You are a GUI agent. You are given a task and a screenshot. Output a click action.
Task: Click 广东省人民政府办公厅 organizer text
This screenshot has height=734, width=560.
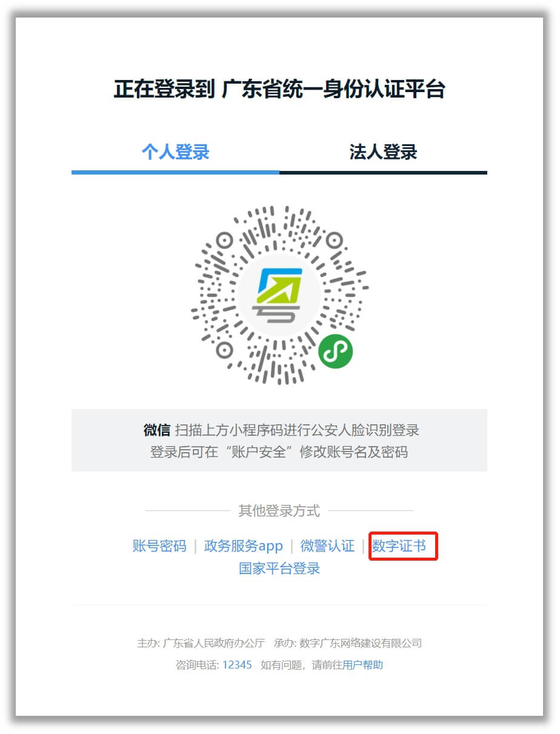[x=214, y=643]
